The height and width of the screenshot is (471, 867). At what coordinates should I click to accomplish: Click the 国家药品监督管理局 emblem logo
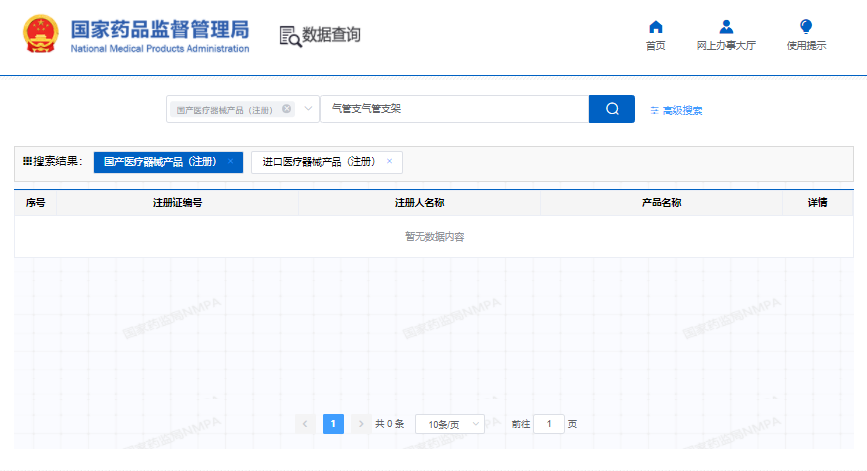coord(41,33)
